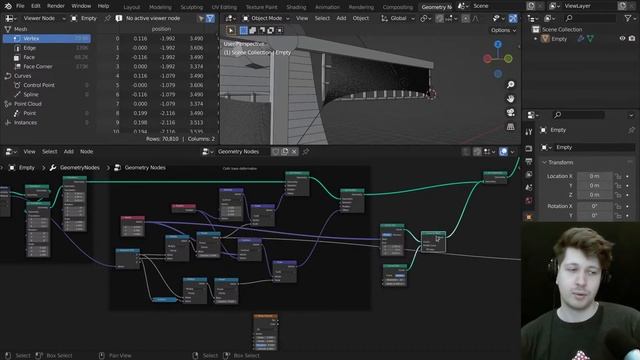Toggle the snapping magnet icon

pos(439,18)
